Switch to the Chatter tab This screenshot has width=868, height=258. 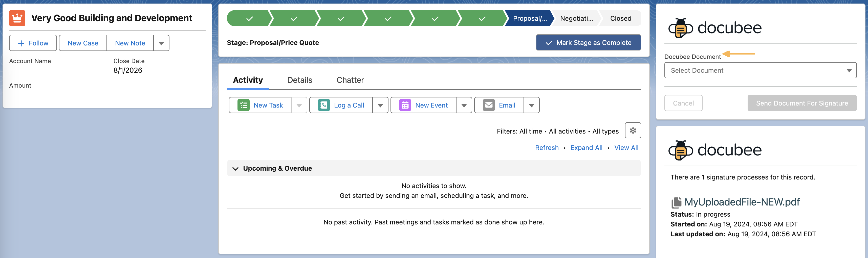pyautogui.click(x=350, y=80)
